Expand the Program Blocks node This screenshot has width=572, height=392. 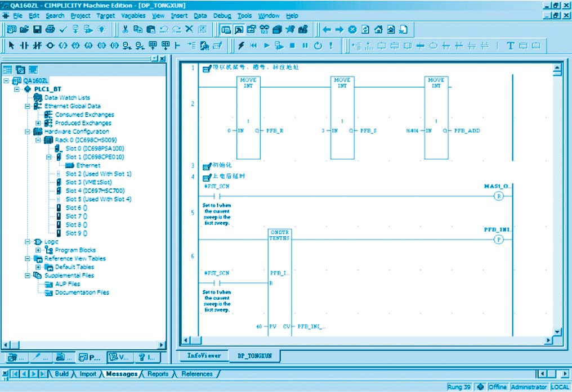pyautogui.click(x=38, y=250)
